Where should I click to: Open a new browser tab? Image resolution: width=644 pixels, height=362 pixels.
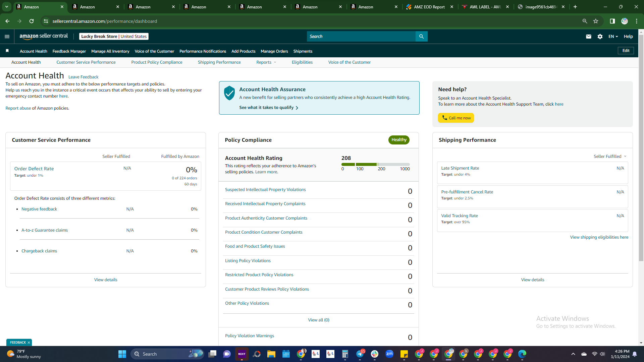pyautogui.click(x=575, y=7)
